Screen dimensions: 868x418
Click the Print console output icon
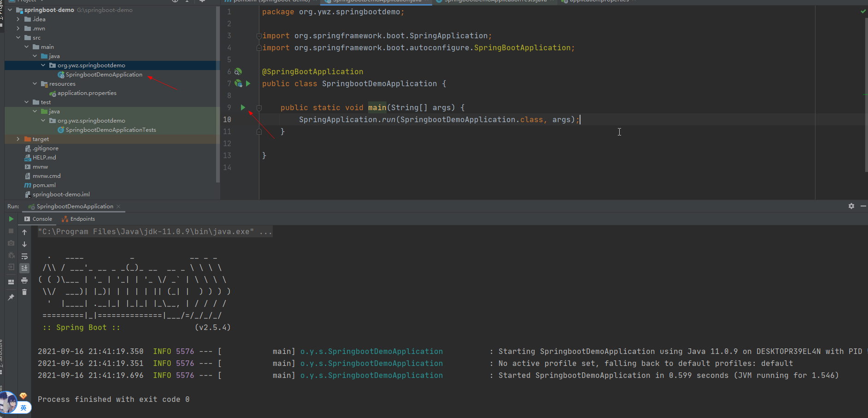coord(24,280)
